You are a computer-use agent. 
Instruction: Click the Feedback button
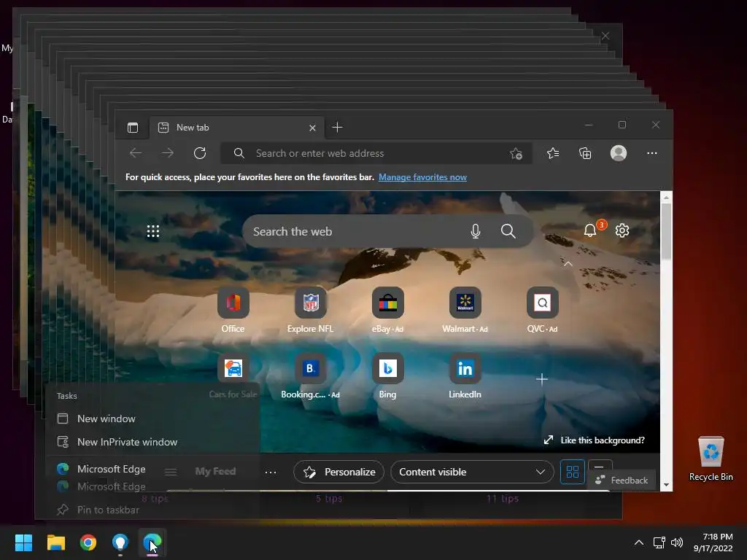coord(622,480)
